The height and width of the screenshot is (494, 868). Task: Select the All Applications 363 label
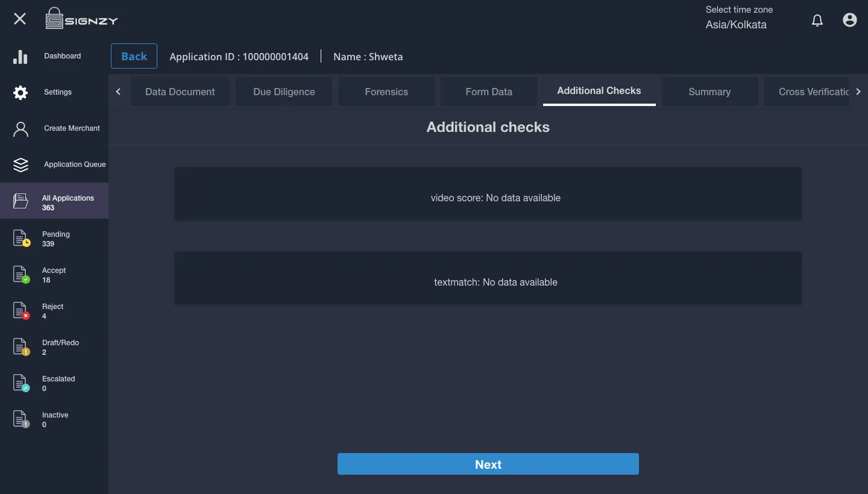[68, 203]
